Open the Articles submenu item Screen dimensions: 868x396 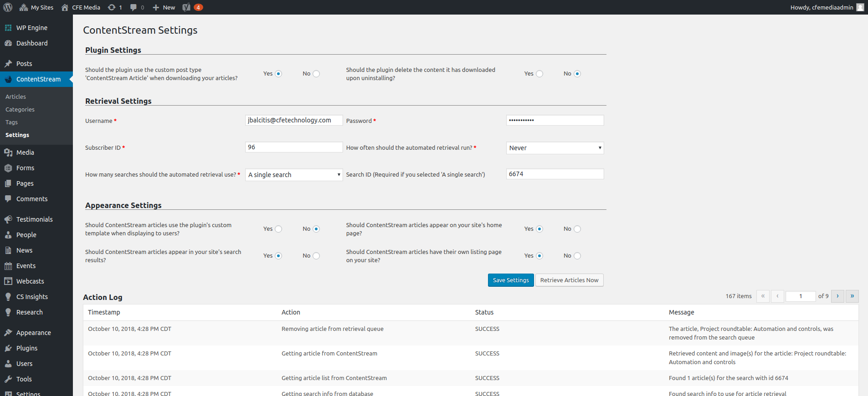tap(15, 96)
